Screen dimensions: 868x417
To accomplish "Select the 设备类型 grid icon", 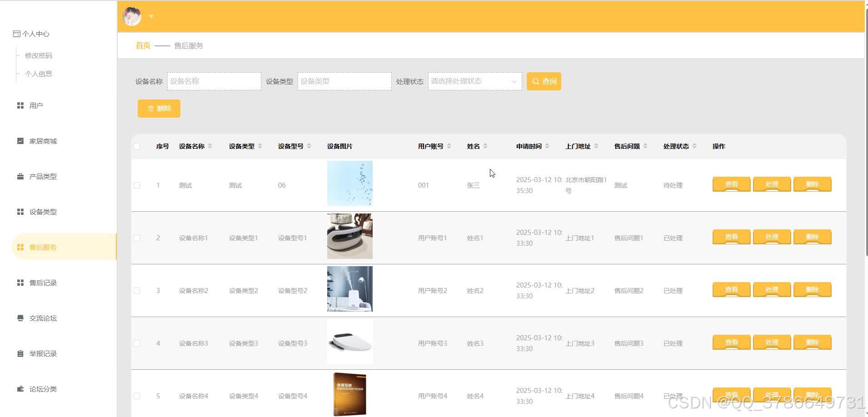I will (20, 212).
